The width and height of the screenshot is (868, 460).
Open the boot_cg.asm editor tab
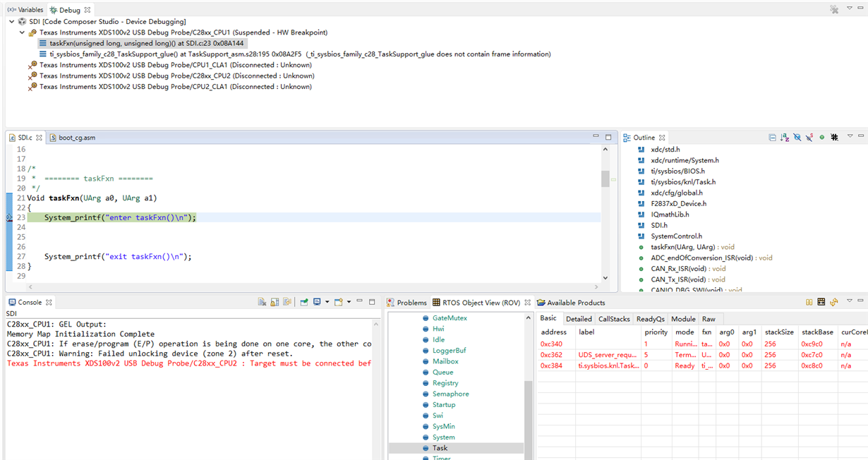click(x=76, y=138)
